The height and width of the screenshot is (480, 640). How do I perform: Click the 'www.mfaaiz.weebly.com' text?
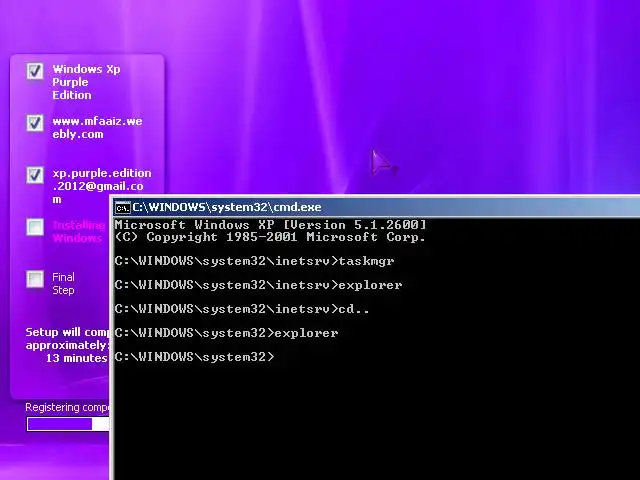(x=98, y=128)
